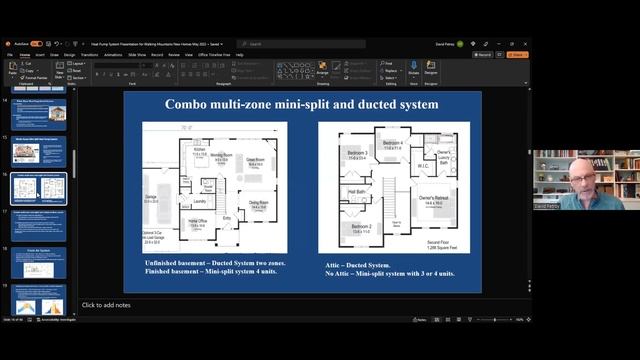This screenshot has height=360, width=640.
Task: Switch to Reading view icon
Action: [x=459, y=320]
